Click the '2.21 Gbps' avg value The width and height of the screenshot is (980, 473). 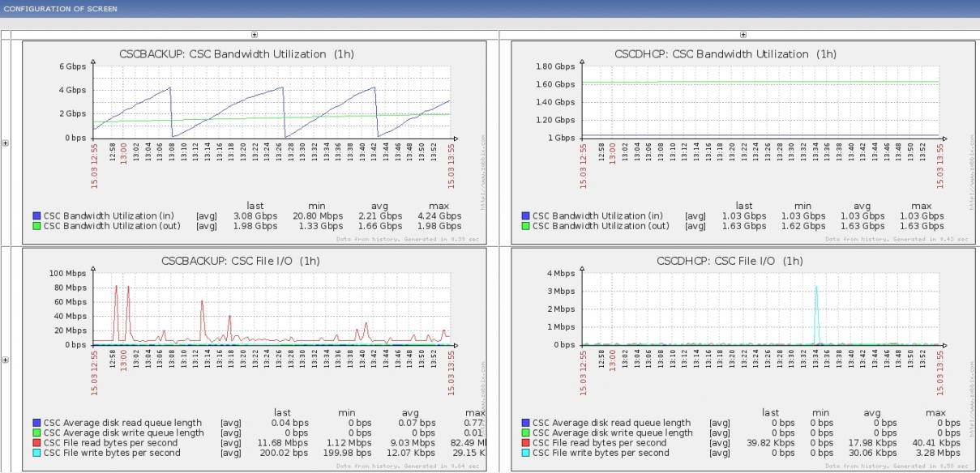380,216
